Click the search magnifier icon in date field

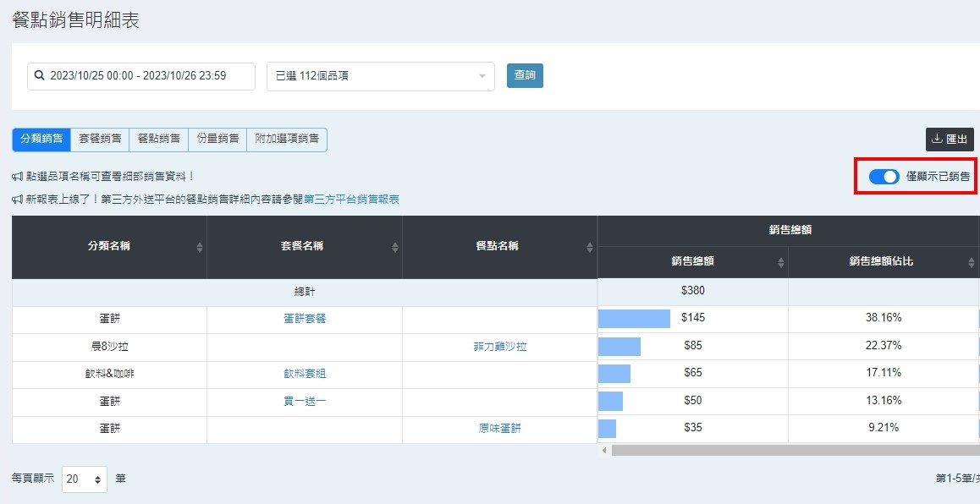pyautogui.click(x=39, y=76)
